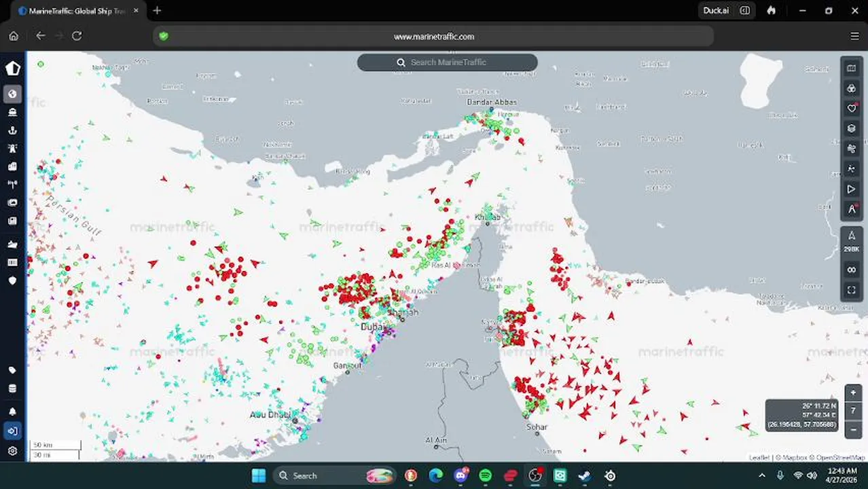
Task: Open Discord from the taskbar
Action: [x=460, y=475]
